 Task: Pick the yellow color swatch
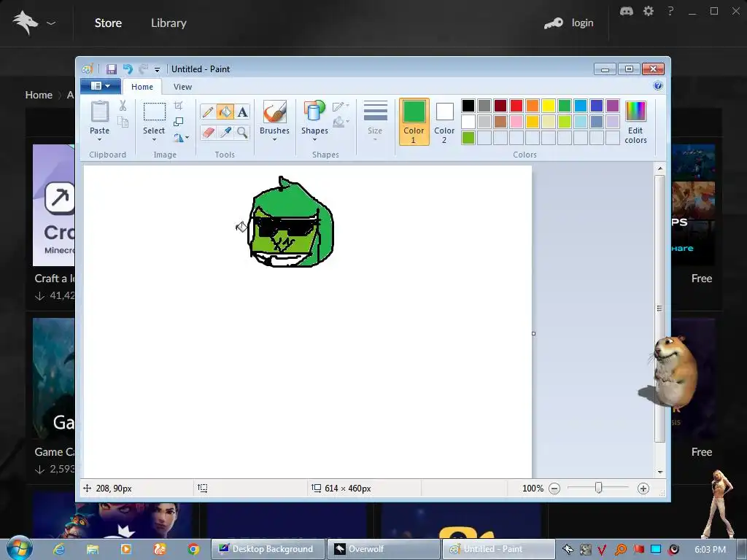coord(549,106)
